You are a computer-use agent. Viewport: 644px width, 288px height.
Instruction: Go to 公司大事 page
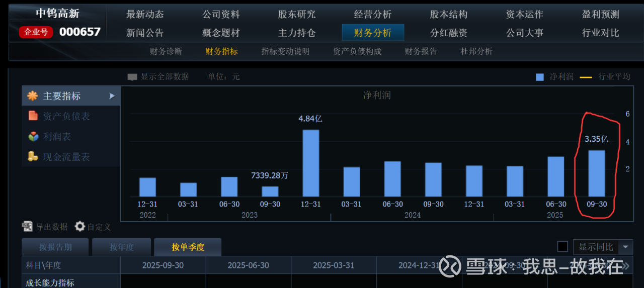[525, 33]
